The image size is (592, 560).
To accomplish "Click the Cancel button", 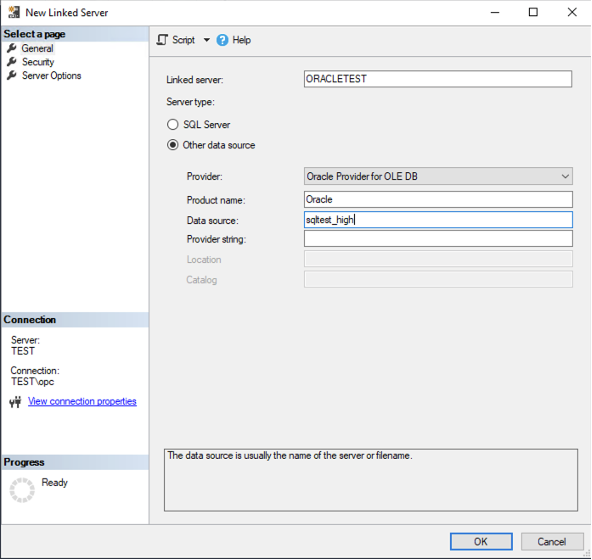I will (552, 542).
